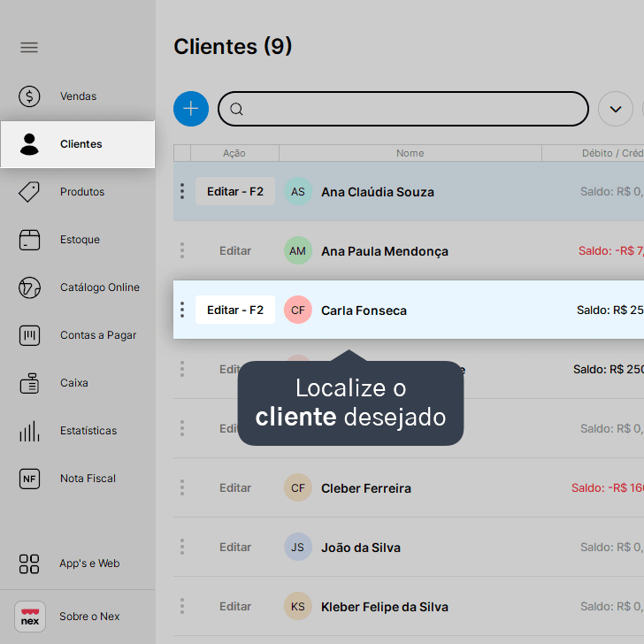644x644 pixels.
Task: Go to Caixa menu item
Action: click(x=74, y=383)
